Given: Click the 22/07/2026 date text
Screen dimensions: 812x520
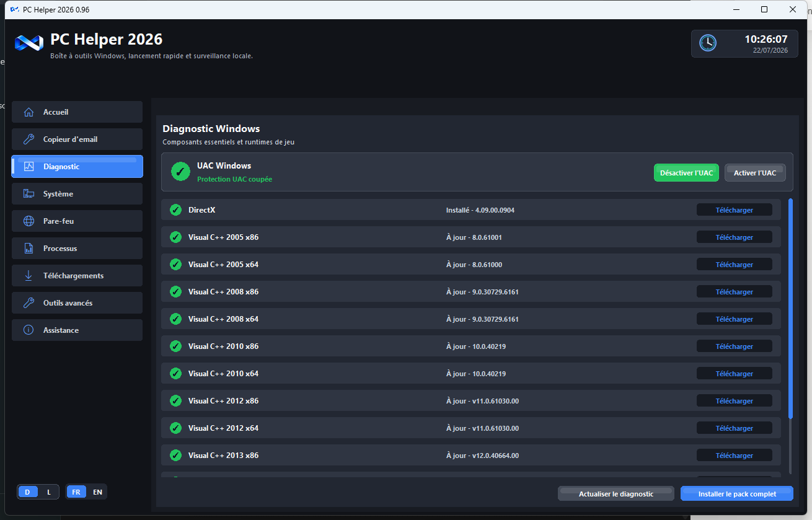Looking at the screenshot, I should click(770, 51).
